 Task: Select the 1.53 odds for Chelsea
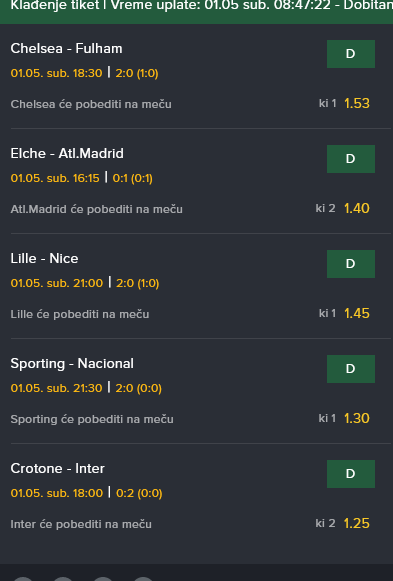(x=357, y=103)
